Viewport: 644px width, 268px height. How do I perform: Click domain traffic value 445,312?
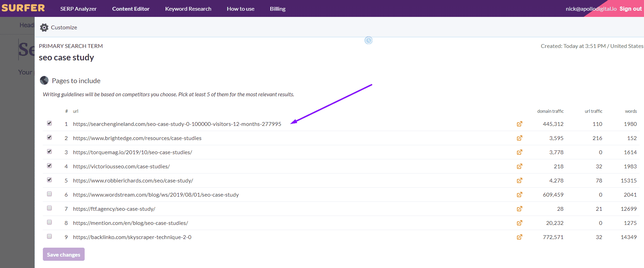[553, 124]
